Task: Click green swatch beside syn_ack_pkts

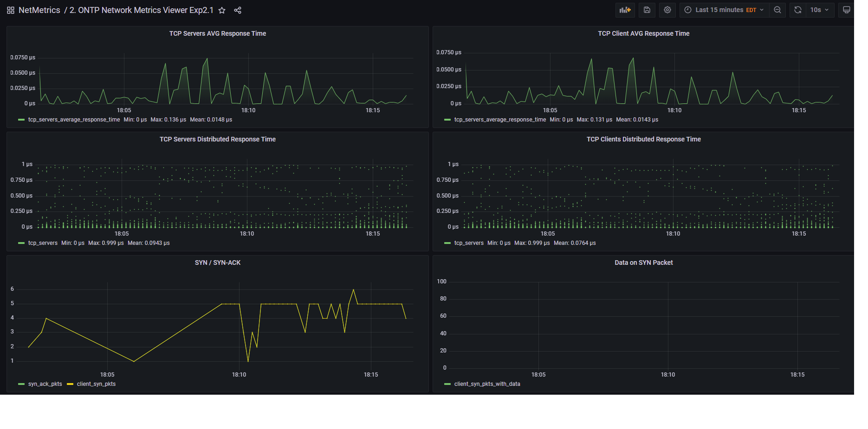Action: click(21, 384)
